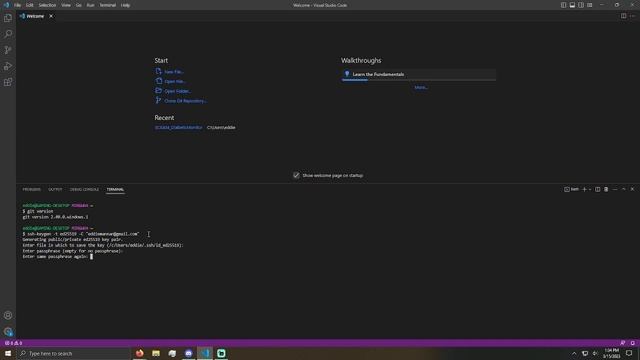Open the Edit menu
Screen dimensions: 640x360
29,5
